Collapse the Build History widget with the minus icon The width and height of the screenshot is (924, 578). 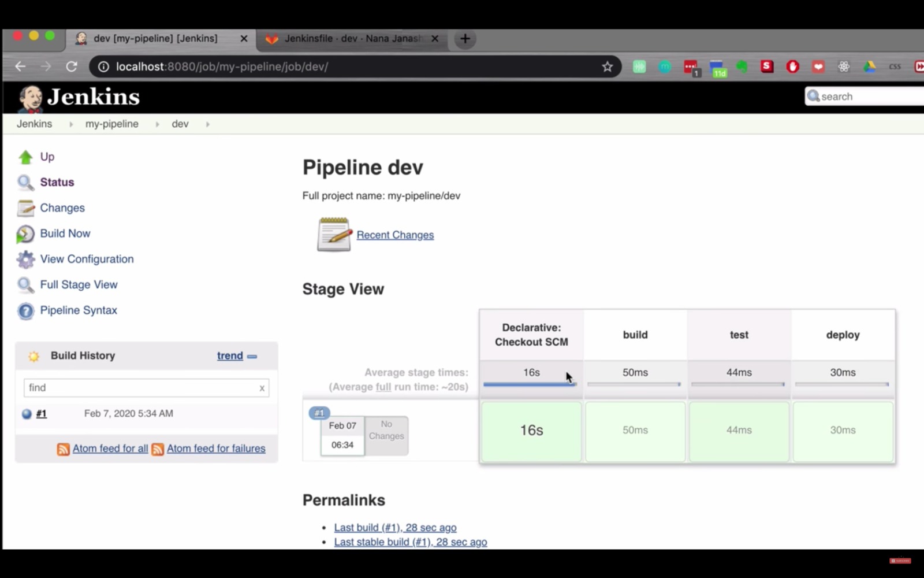click(x=252, y=357)
